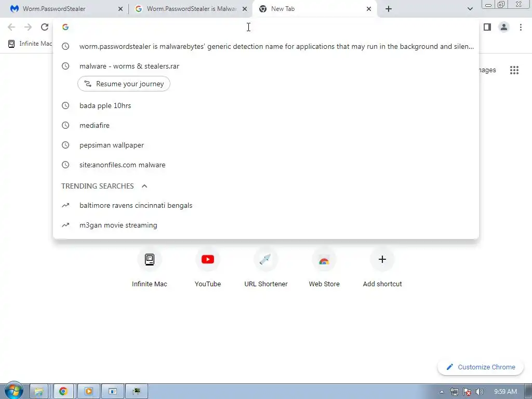
Task: Select the 'pepsiman wallpaper' suggestion
Action: coord(266,145)
